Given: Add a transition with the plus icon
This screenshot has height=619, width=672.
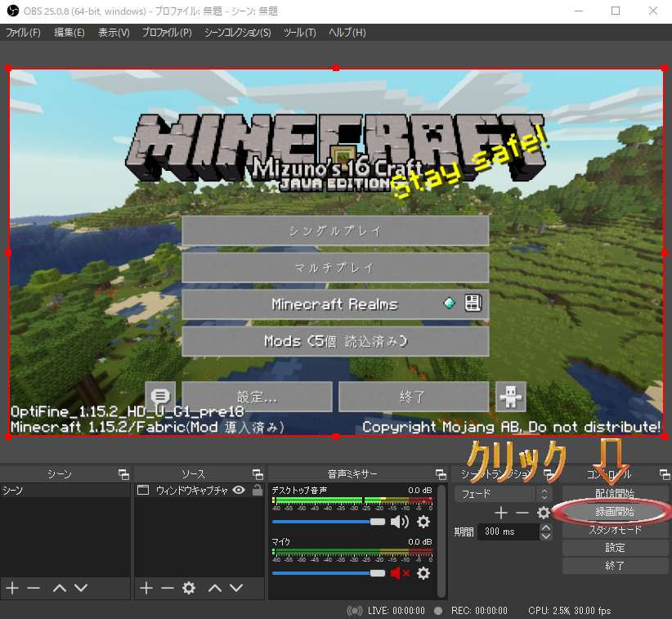Looking at the screenshot, I should point(501,512).
